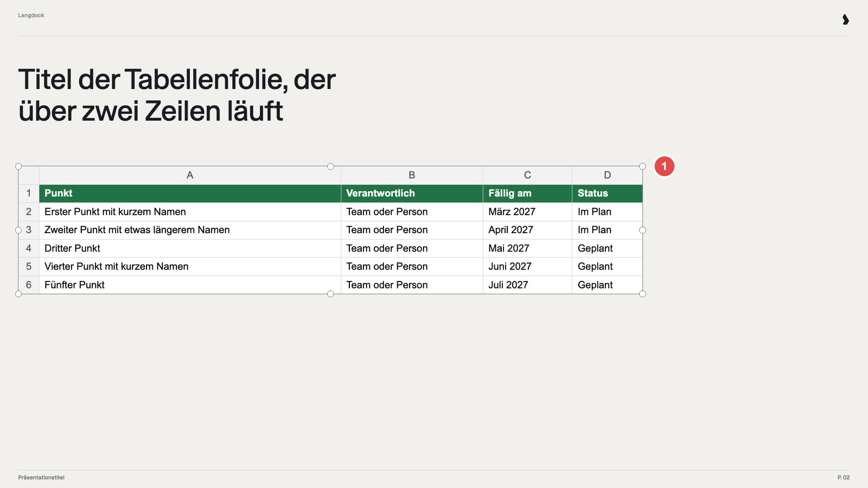Click the 'P. 02' page number
Screen dimensions: 868x488
pyautogui.click(x=844, y=478)
